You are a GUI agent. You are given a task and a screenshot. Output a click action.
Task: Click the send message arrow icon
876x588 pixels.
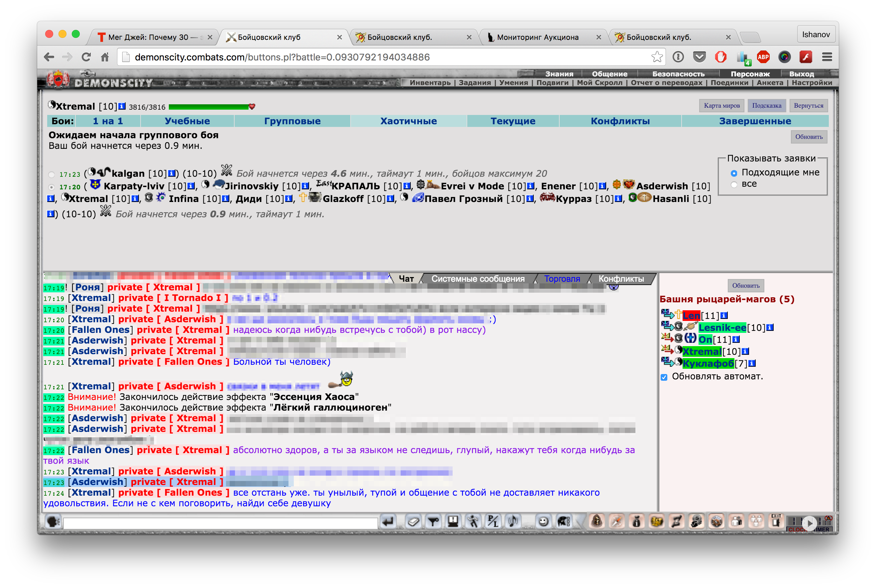point(388,522)
